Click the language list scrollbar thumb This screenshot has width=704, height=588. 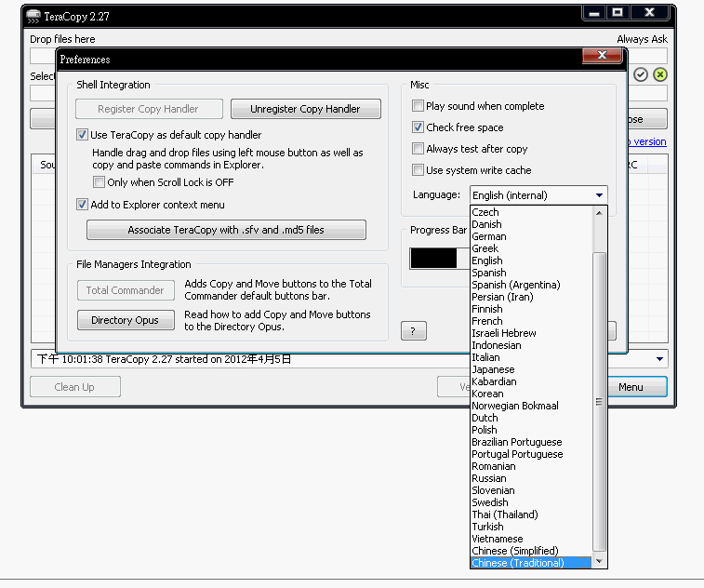tap(599, 402)
